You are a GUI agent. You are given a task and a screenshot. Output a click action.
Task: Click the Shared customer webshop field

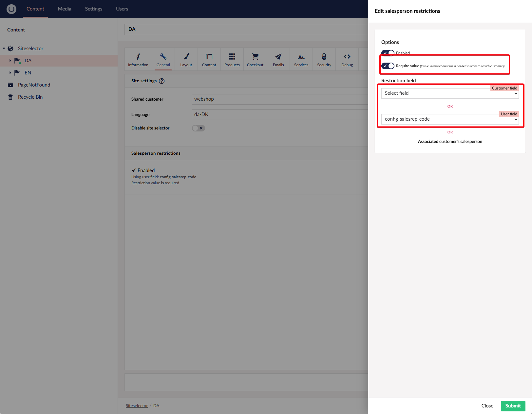click(x=280, y=99)
